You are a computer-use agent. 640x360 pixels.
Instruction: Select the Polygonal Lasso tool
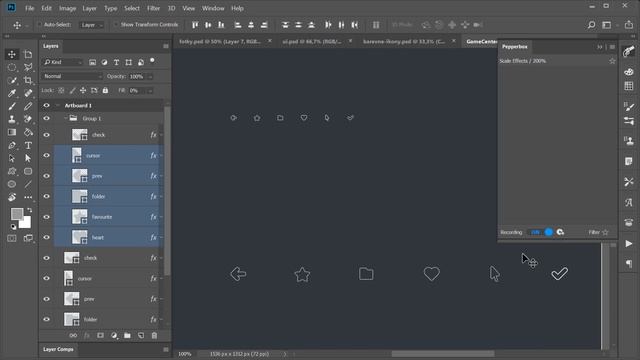28,67
